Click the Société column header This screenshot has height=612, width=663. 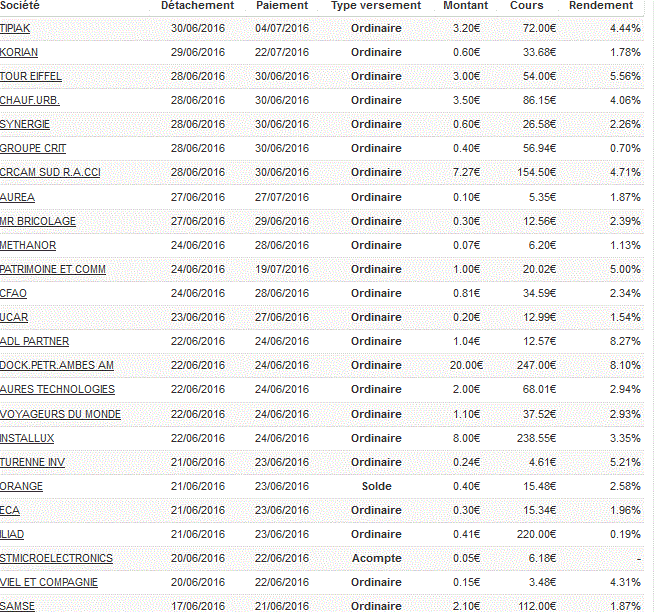coord(19,5)
